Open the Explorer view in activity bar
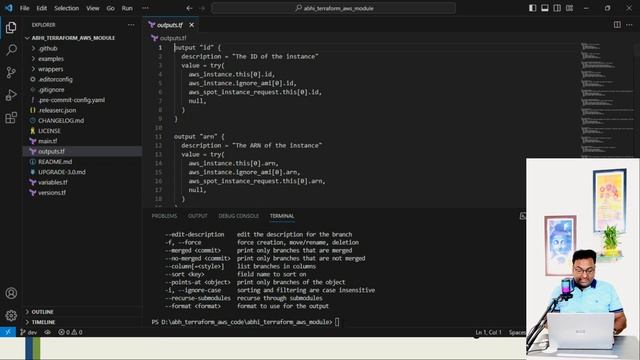Image resolution: width=640 pixels, height=360 pixels. click(11, 27)
